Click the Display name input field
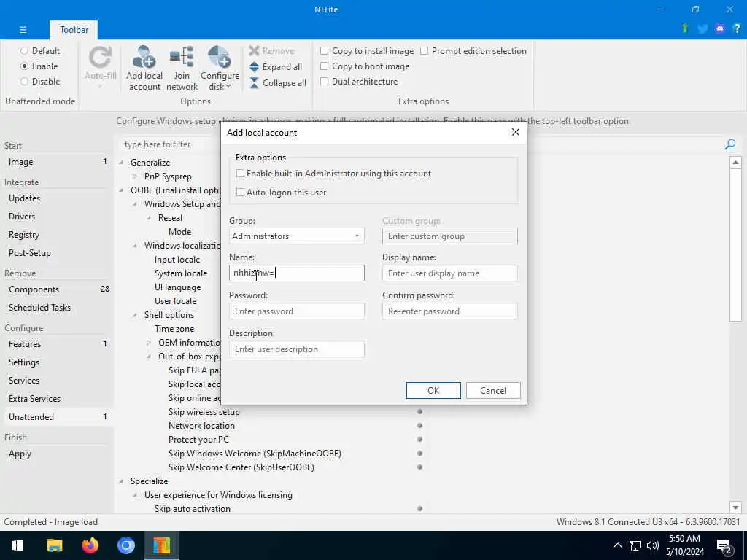 point(449,273)
